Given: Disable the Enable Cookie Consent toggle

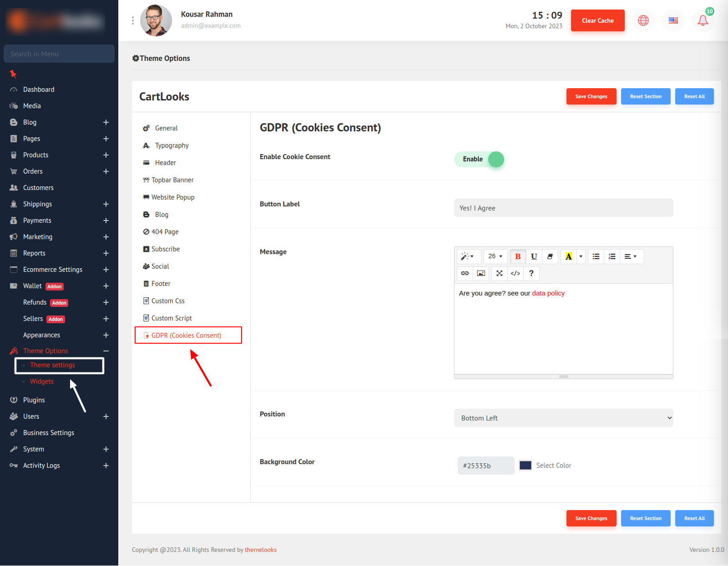Looking at the screenshot, I should click(479, 159).
